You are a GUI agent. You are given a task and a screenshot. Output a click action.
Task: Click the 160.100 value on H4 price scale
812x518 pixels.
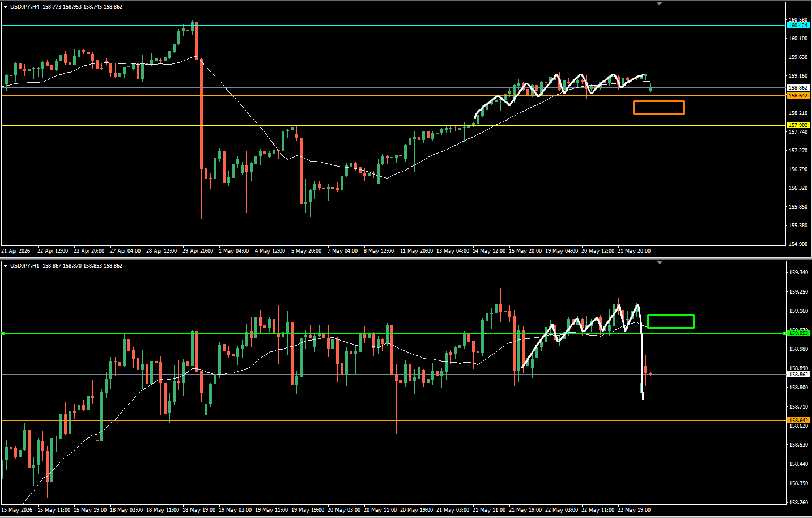coord(798,39)
